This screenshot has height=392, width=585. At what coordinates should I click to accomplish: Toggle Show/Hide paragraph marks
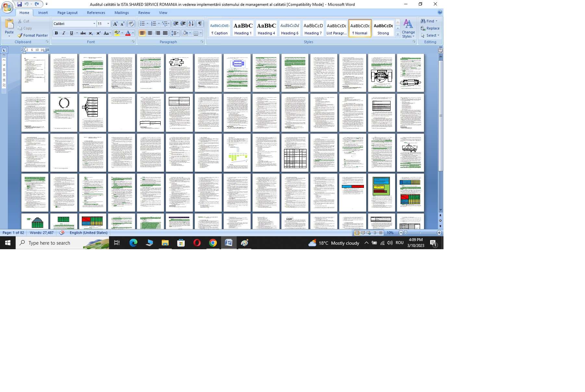coord(200,24)
